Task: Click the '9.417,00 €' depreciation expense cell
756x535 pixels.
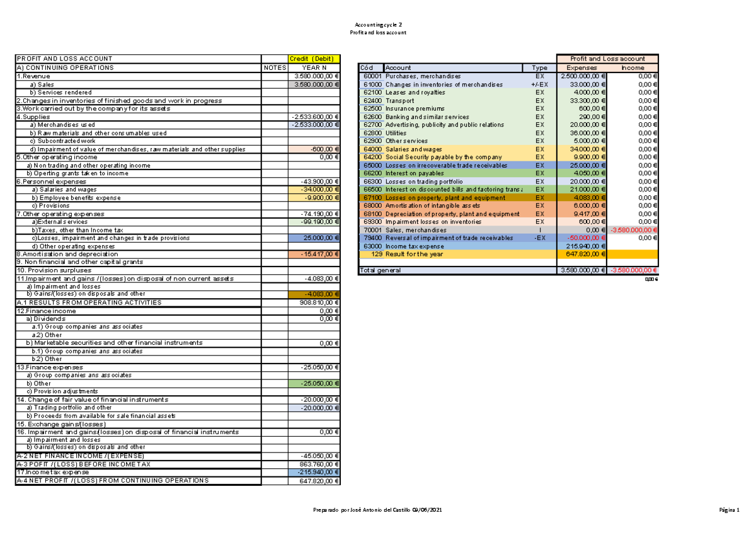Action: (582, 214)
